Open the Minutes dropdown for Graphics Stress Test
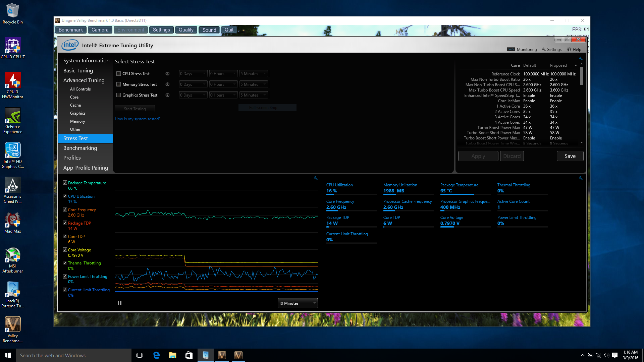This screenshot has width=644, height=362. [254, 95]
